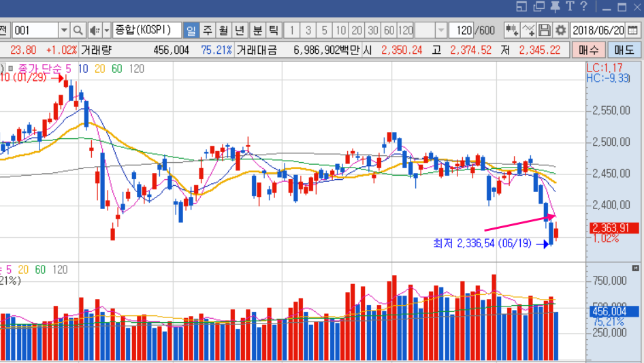The image size is (644, 363).
Task: Click the candle count field showing 120
Action: [x=462, y=31]
